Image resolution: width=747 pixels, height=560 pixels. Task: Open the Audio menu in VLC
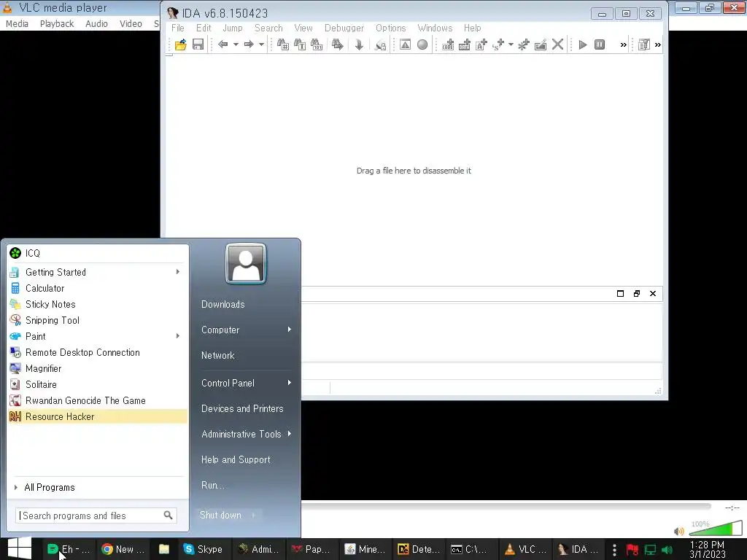pyautogui.click(x=96, y=24)
